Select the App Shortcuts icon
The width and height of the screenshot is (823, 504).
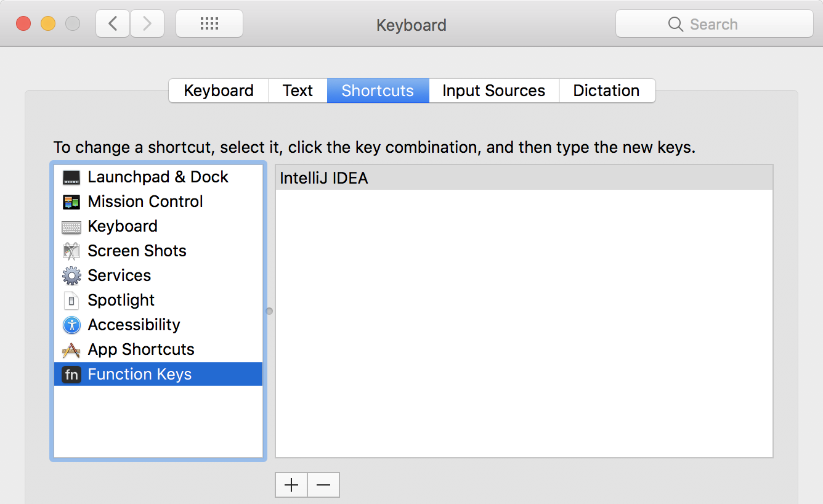(x=71, y=350)
